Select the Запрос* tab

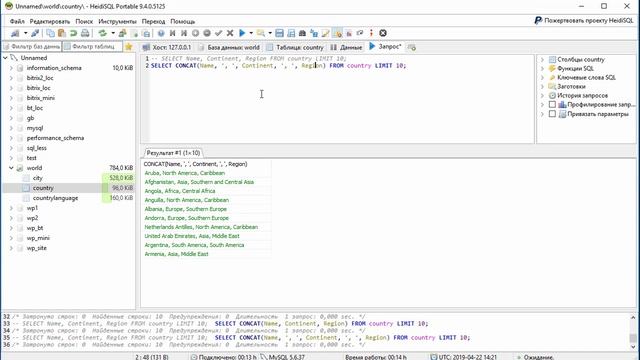pos(386,47)
